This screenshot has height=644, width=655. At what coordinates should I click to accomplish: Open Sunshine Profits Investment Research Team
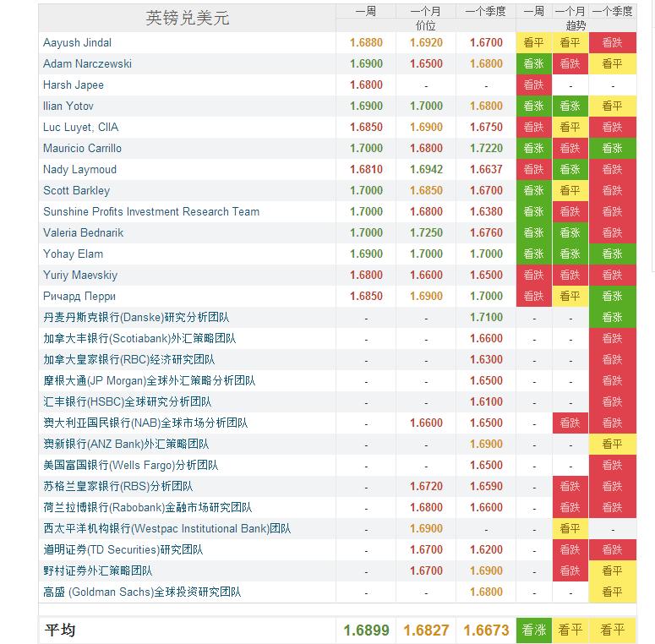[x=151, y=211]
